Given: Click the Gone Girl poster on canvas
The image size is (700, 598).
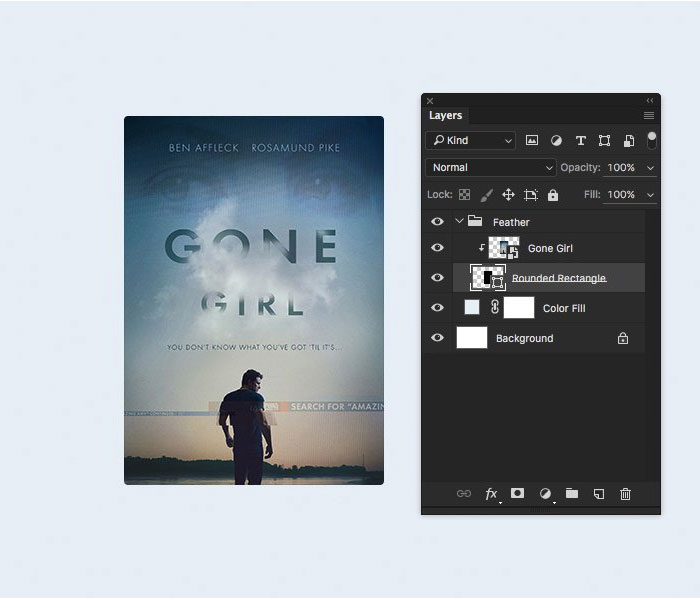Looking at the screenshot, I should pos(254,300).
